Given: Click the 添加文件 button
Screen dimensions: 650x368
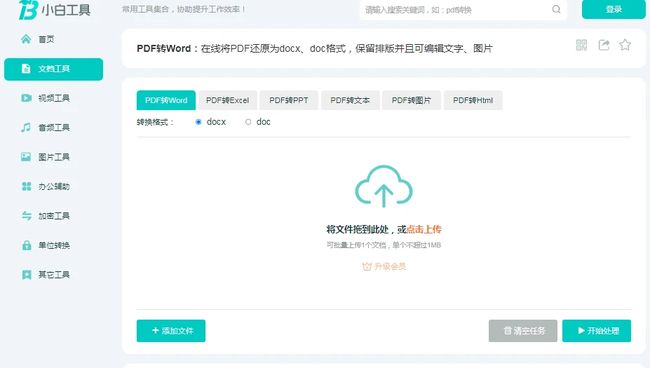Looking at the screenshot, I should (x=171, y=331).
